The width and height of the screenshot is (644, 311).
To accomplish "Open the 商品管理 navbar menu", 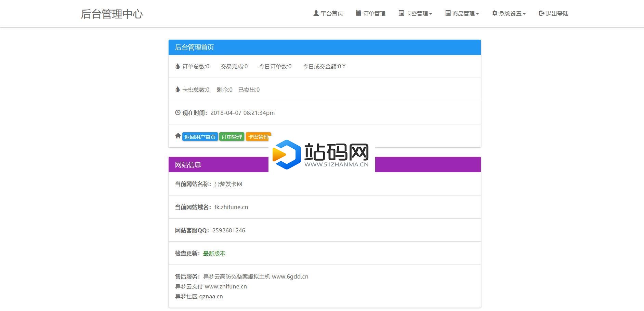I will pyautogui.click(x=462, y=13).
